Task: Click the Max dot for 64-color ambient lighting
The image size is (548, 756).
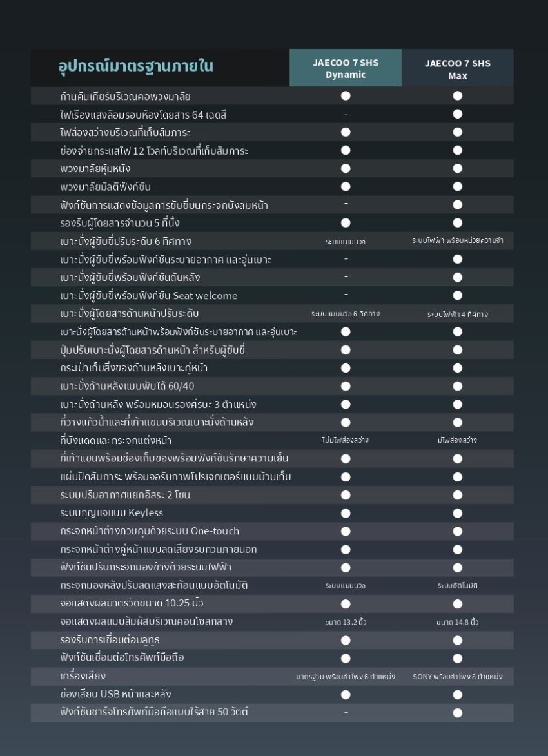Action: coord(457,114)
